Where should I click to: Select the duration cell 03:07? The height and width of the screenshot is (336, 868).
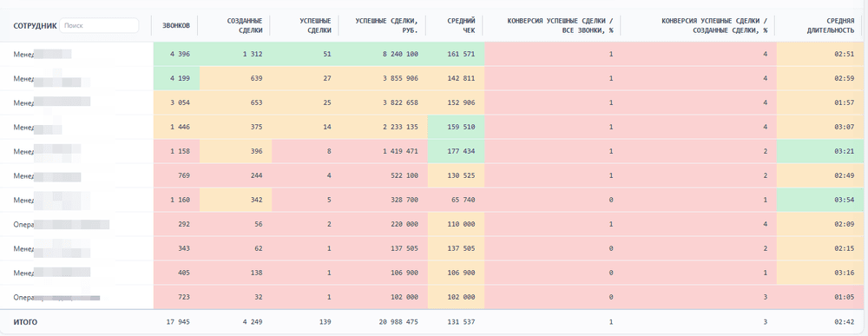[820, 128]
